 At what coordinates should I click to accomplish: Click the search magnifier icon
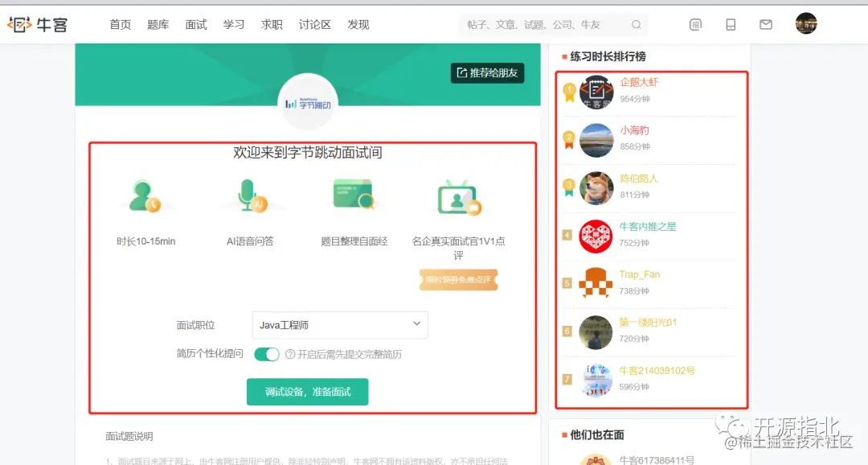pos(636,25)
